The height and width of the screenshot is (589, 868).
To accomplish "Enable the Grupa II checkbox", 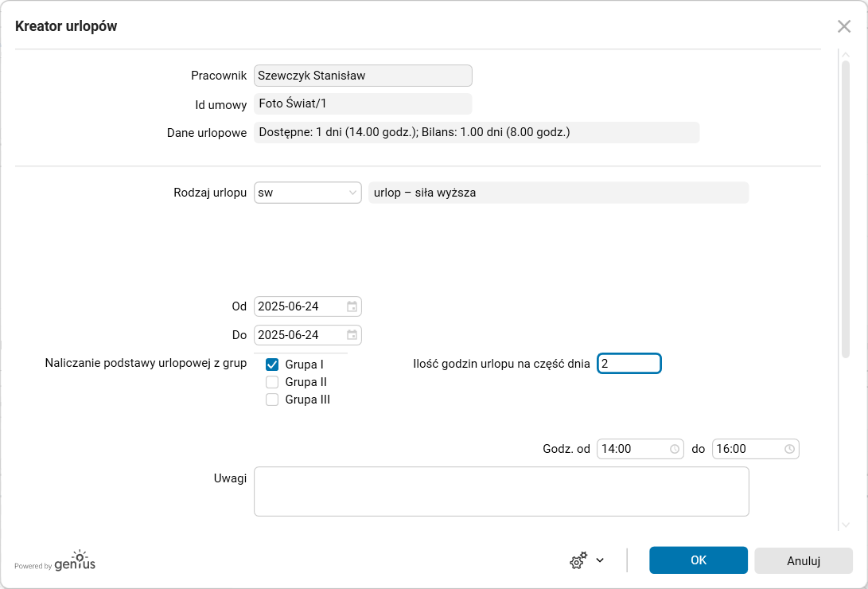I will (x=272, y=382).
